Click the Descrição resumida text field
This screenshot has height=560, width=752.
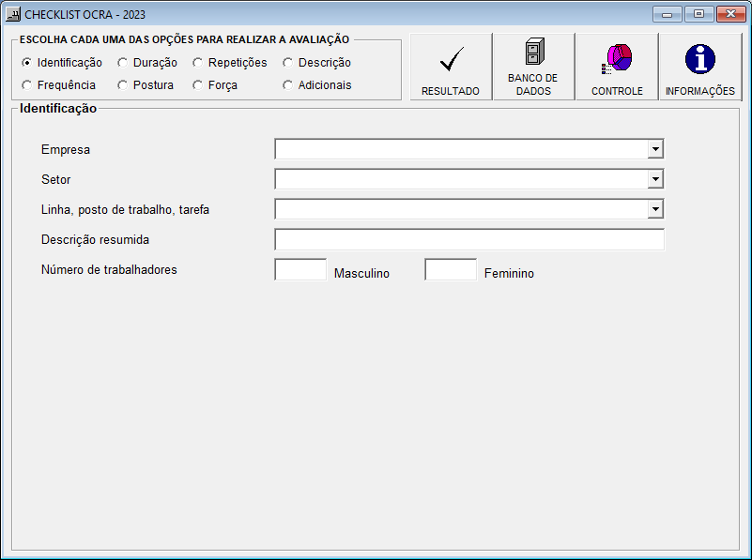[x=468, y=239]
